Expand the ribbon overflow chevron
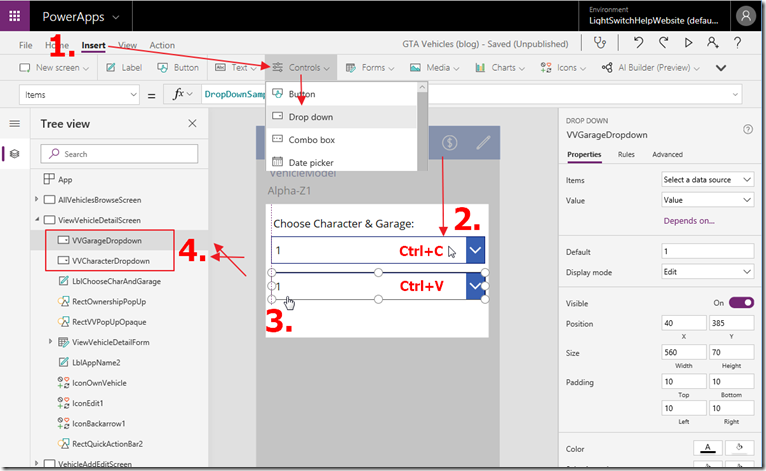Viewport: 766px width, 471px height. 721,68
